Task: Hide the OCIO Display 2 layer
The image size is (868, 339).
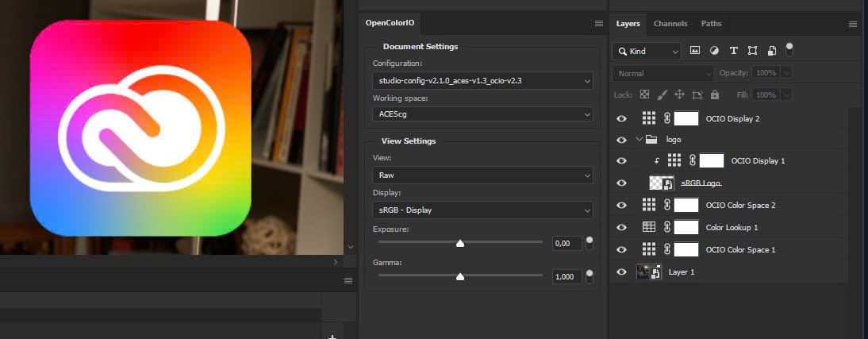Action: [x=622, y=118]
